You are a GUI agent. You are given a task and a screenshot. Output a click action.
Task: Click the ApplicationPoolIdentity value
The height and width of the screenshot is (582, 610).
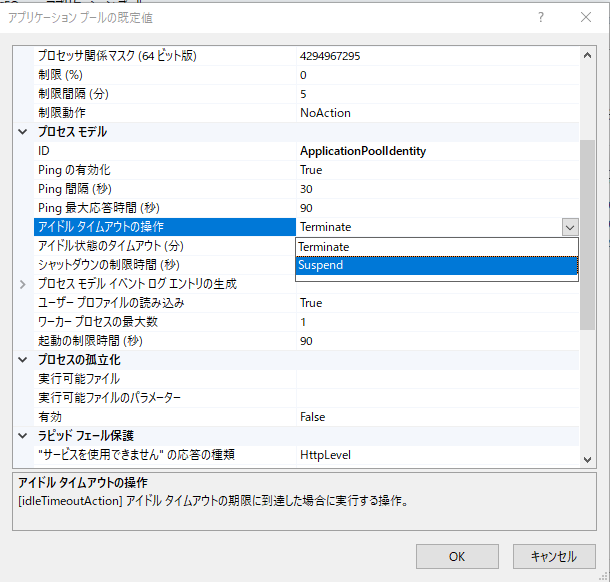tap(363, 151)
